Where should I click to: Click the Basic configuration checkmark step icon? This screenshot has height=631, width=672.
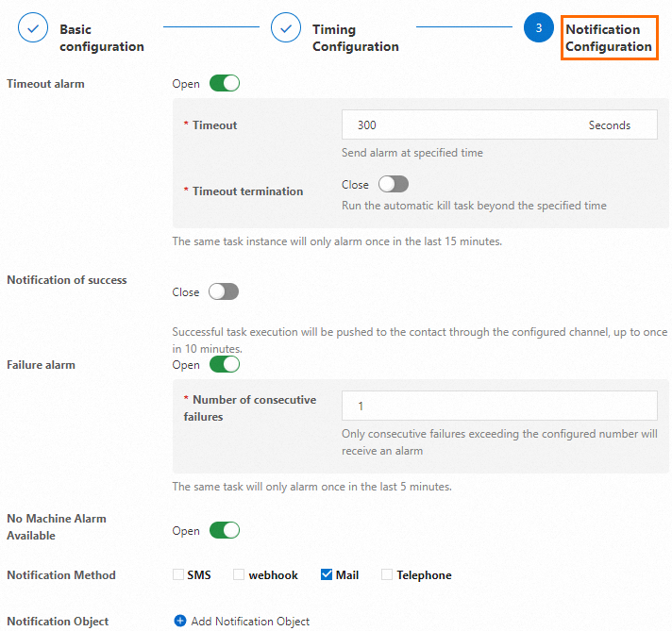click(33, 28)
